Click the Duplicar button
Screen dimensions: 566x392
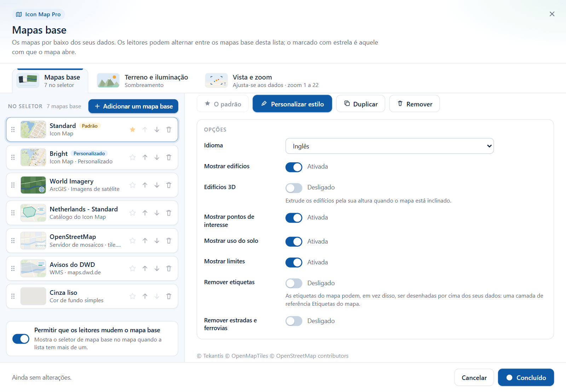pyautogui.click(x=360, y=104)
